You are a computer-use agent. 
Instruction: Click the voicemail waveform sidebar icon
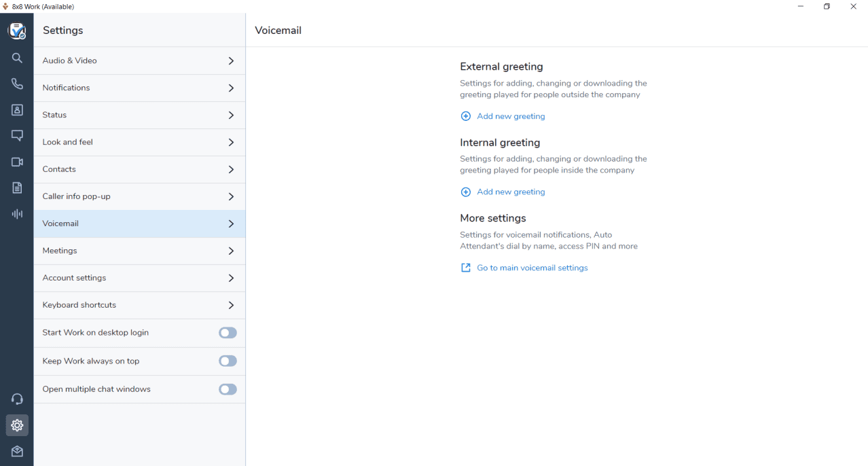[x=17, y=214]
